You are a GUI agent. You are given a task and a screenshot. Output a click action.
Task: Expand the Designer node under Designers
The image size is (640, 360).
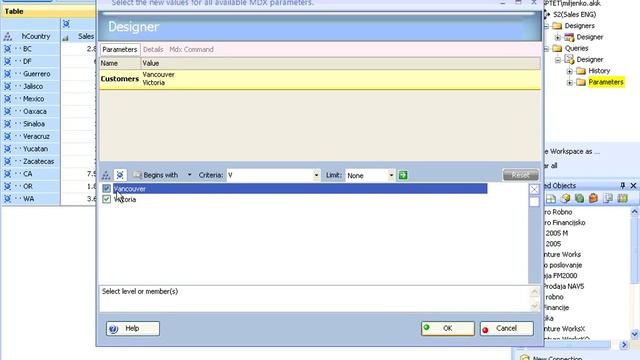tap(558, 38)
